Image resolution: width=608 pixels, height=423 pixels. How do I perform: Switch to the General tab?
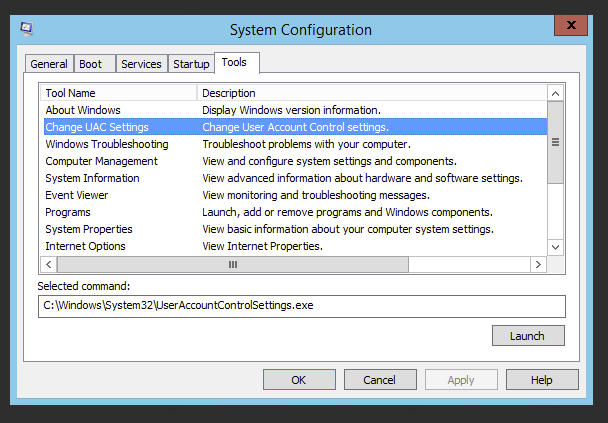coord(49,64)
